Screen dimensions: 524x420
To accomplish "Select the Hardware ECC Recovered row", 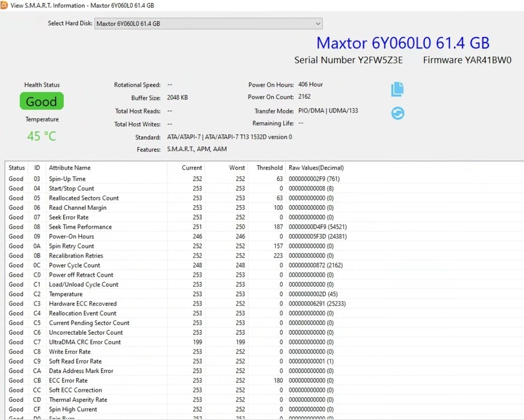I will pyautogui.click(x=109, y=304).
